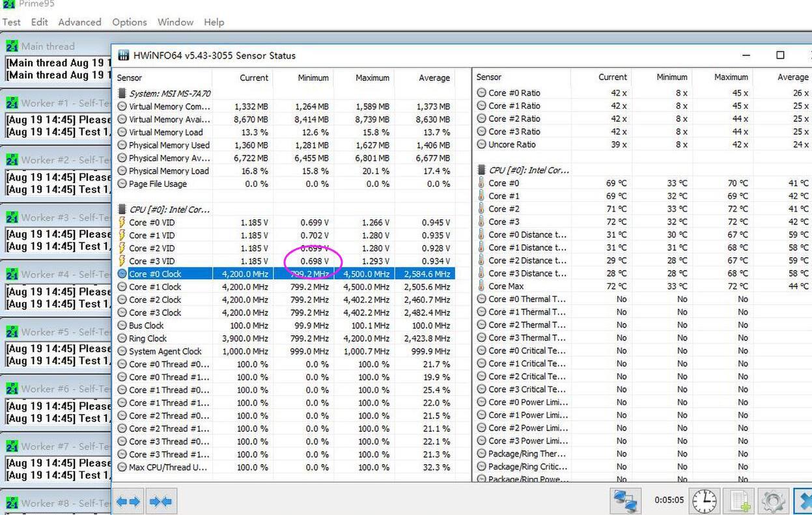Open the Prime95 Help menu

pos(214,22)
